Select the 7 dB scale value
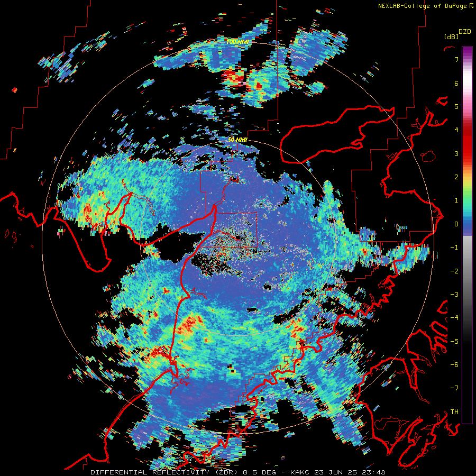This screenshot has height=476, width=476. tap(456, 59)
